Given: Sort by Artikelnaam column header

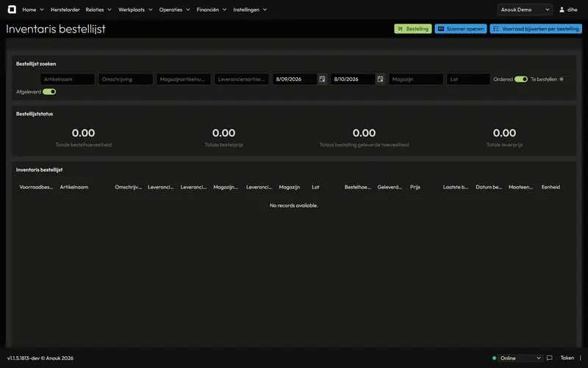Looking at the screenshot, I should [74, 187].
